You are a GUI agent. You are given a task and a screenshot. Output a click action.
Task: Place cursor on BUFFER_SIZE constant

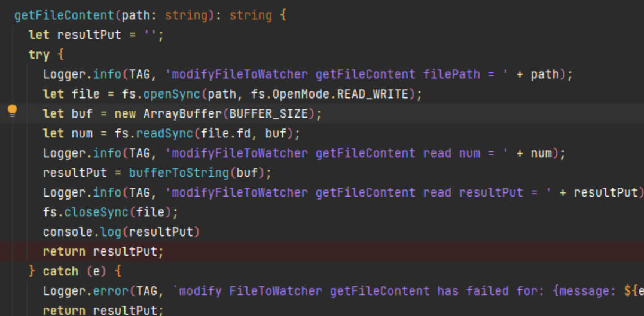click(268, 114)
